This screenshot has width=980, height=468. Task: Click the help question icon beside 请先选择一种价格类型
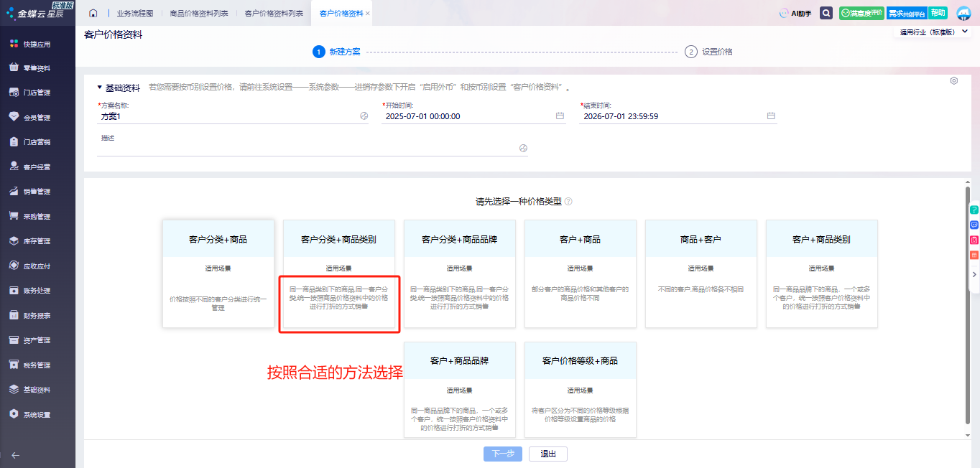[568, 202]
